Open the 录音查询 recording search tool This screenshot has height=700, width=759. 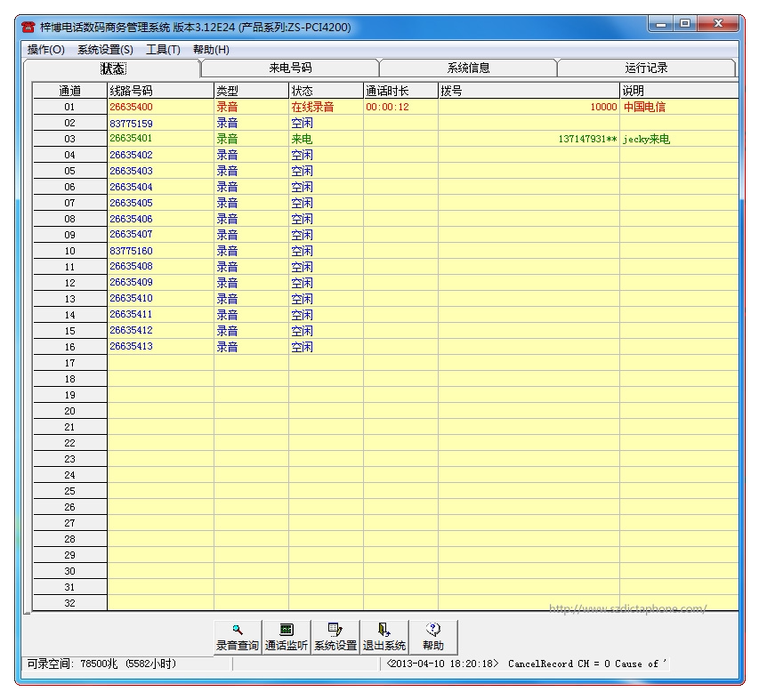click(238, 638)
